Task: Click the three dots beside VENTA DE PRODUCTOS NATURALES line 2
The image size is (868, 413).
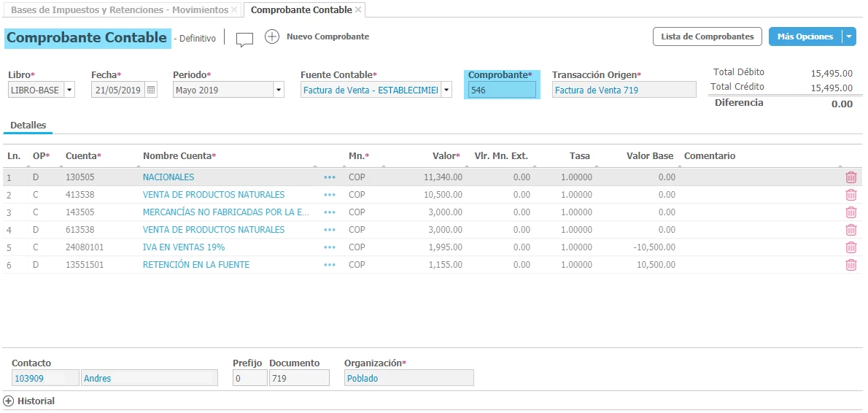Action: click(x=330, y=195)
